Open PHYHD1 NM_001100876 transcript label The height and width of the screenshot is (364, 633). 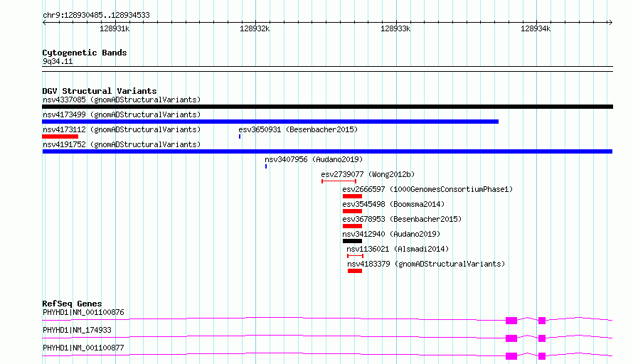click(x=83, y=312)
